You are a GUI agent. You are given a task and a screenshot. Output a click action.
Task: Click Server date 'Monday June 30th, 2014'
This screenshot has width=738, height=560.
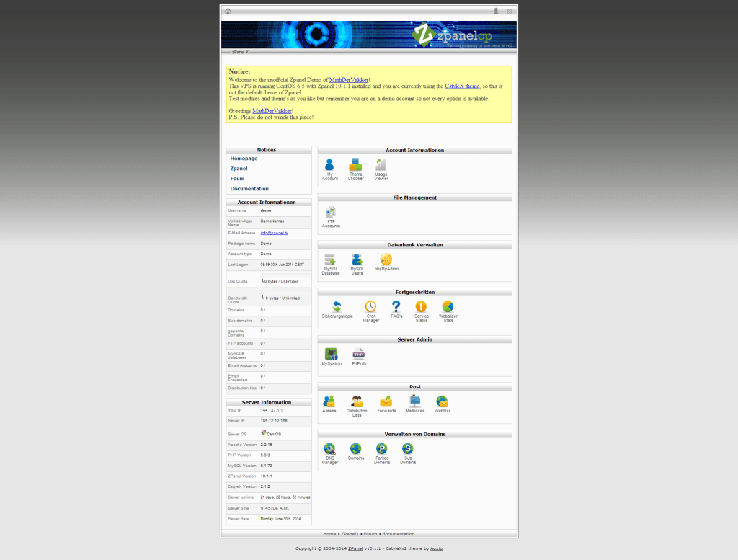click(x=280, y=519)
